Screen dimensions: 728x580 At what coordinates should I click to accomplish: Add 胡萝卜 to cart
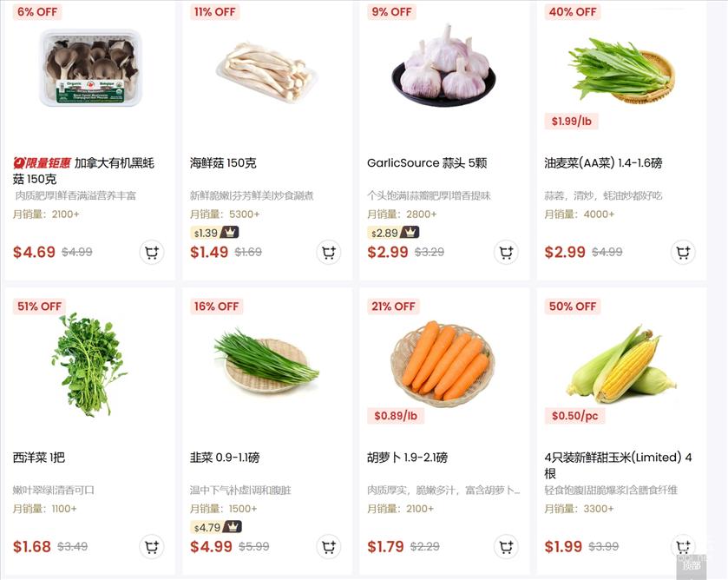pyautogui.click(x=506, y=547)
